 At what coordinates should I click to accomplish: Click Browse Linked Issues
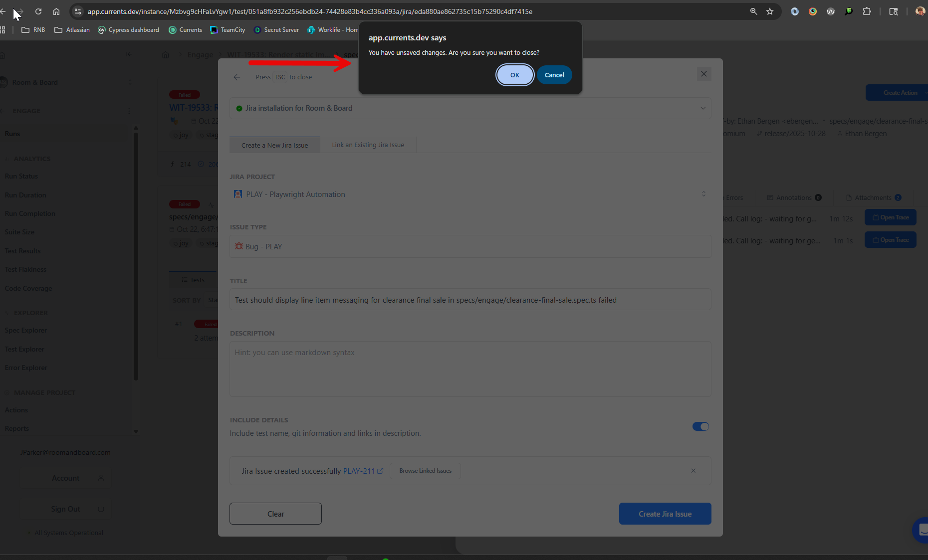point(425,471)
